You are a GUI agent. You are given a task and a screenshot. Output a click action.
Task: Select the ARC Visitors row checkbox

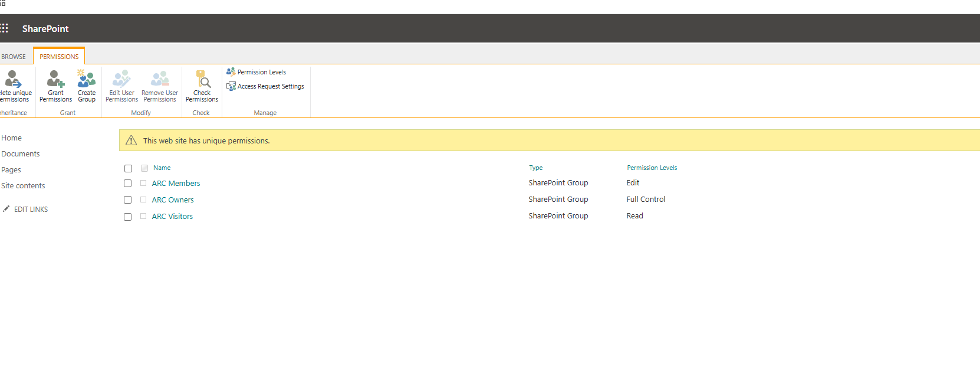128,217
